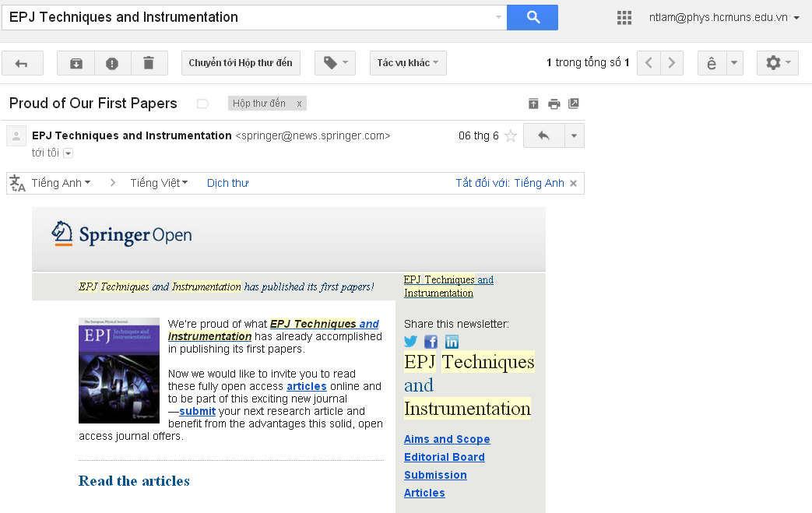This screenshot has width=812, height=513.
Task: Open the search options dropdown arrow
Action: click(x=498, y=18)
